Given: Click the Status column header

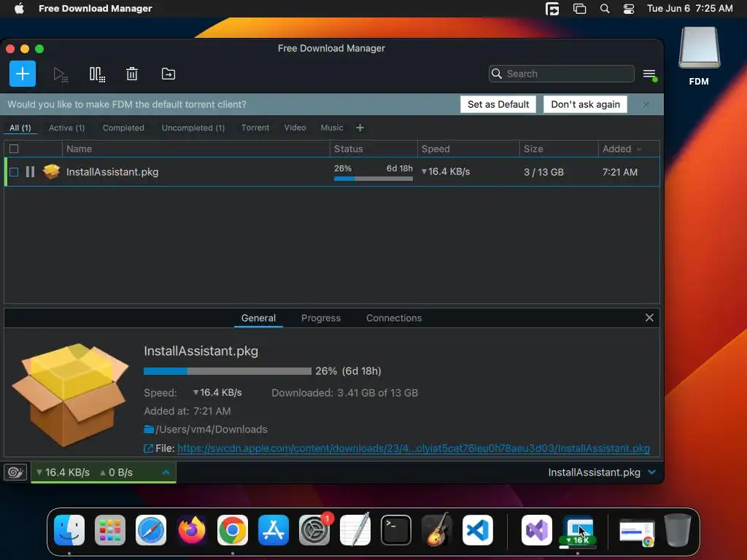Looking at the screenshot, I should [x=373, y=149].
